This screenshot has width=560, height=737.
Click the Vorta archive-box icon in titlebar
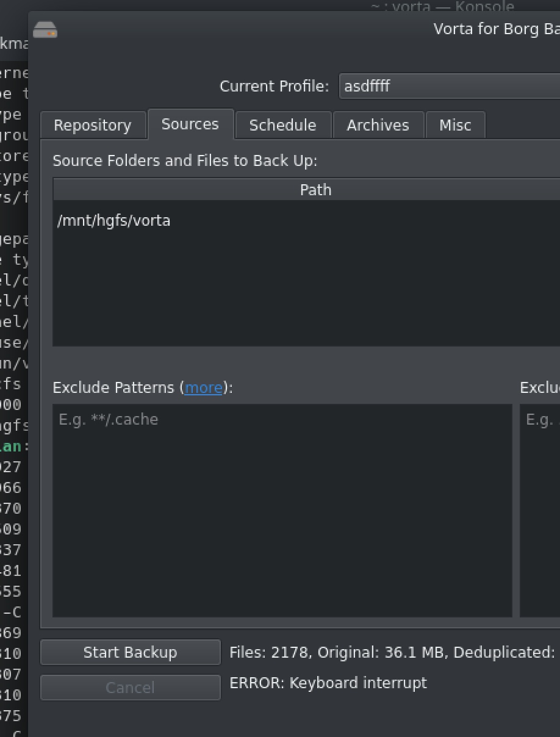tap(46, 29)
